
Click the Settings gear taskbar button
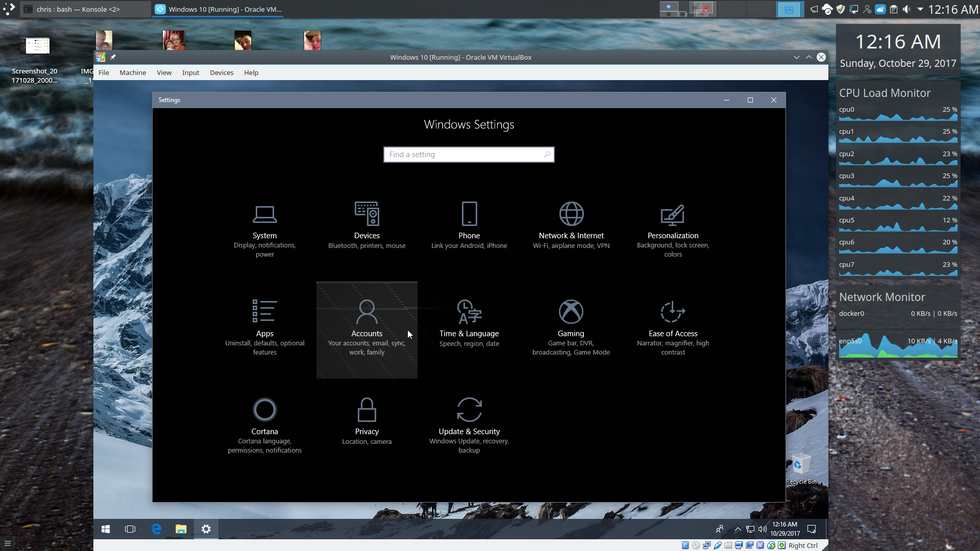206,529
